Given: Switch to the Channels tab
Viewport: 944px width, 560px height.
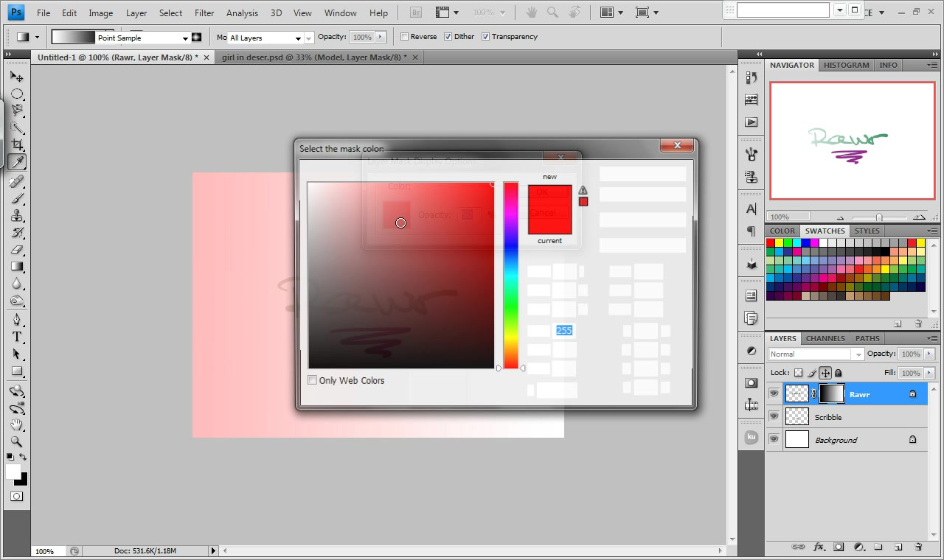Looking at the screenshot, I should click(825, 338).
